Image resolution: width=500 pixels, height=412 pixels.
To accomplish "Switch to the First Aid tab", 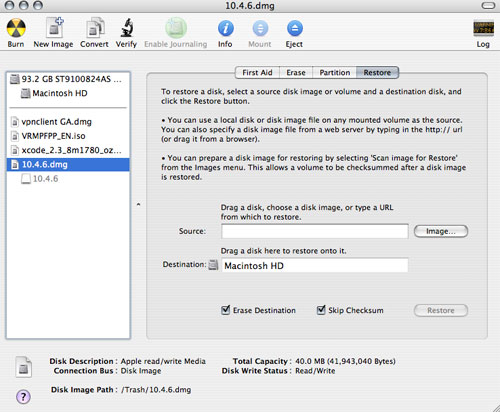I will click(x=257, y=73).
